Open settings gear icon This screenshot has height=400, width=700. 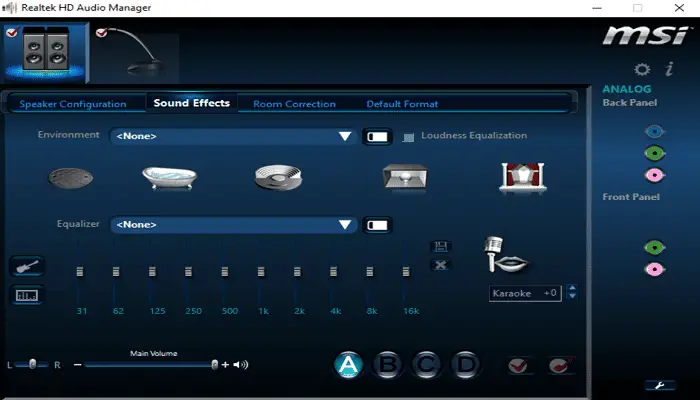[x=642, y=69]
